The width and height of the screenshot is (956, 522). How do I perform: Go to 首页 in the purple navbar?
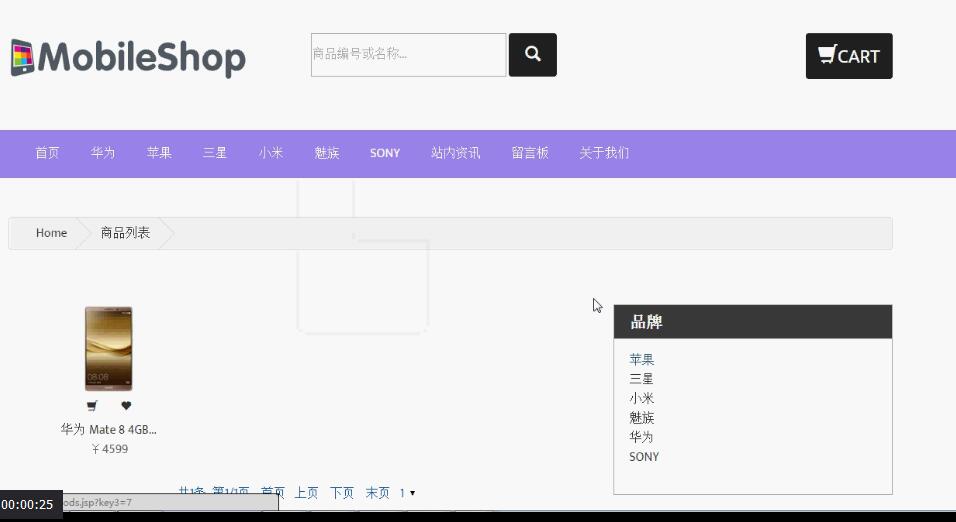tap(47, 153)
